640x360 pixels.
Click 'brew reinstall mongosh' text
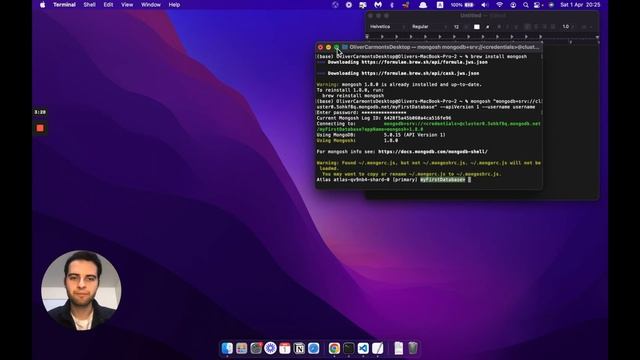[x=353, y=96]
